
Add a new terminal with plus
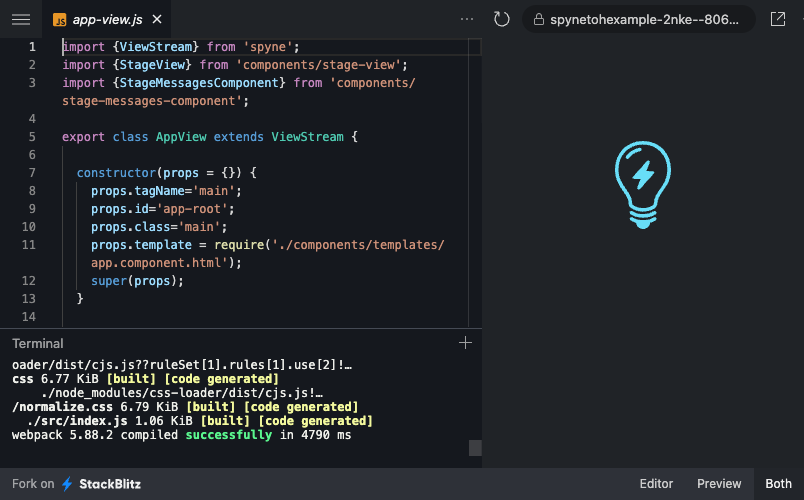(465, 343)
